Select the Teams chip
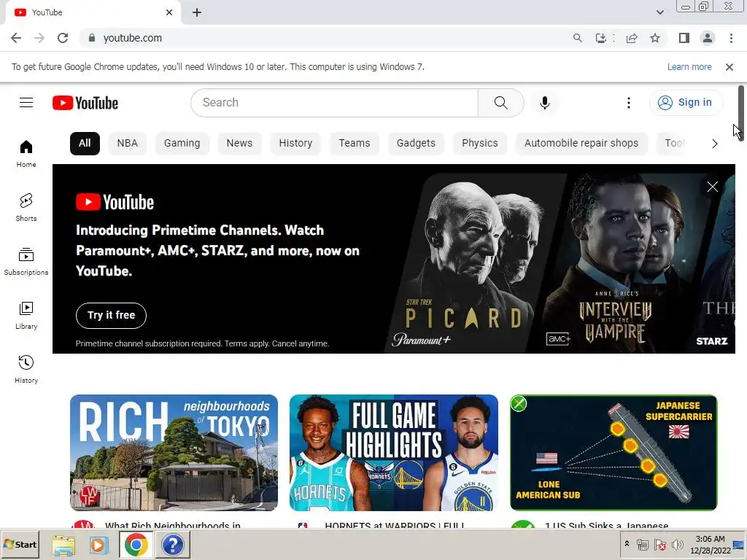 point(354,144)
